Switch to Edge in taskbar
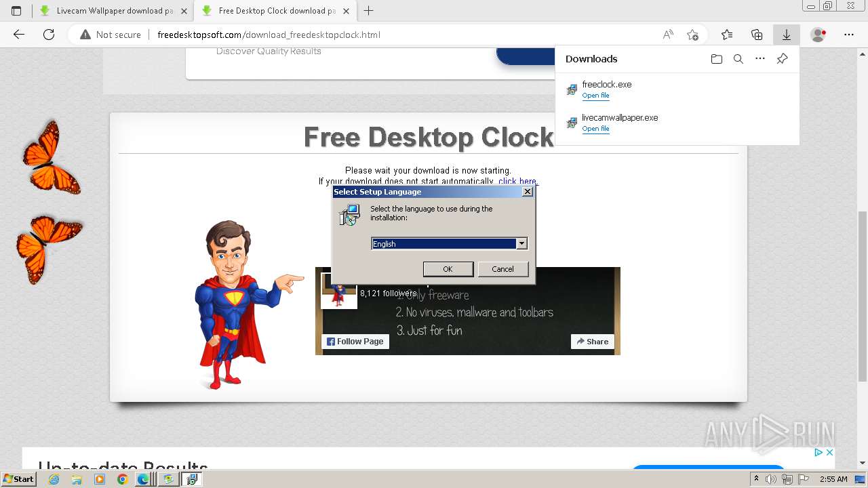 [144, 479]
